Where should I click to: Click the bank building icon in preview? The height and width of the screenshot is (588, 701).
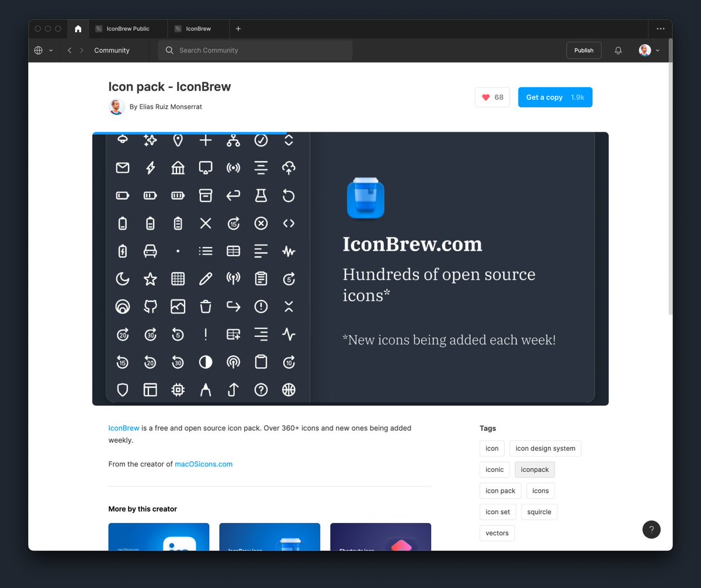178,168
